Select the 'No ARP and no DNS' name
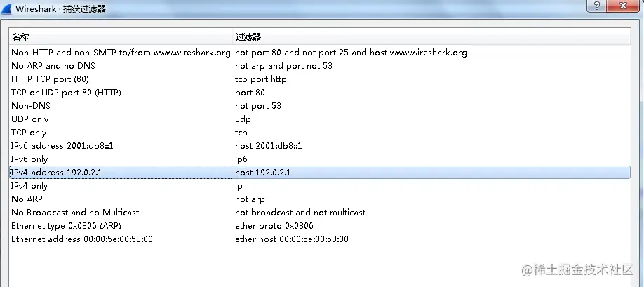This screenshot has height=287, width=644. click(53, 66)
